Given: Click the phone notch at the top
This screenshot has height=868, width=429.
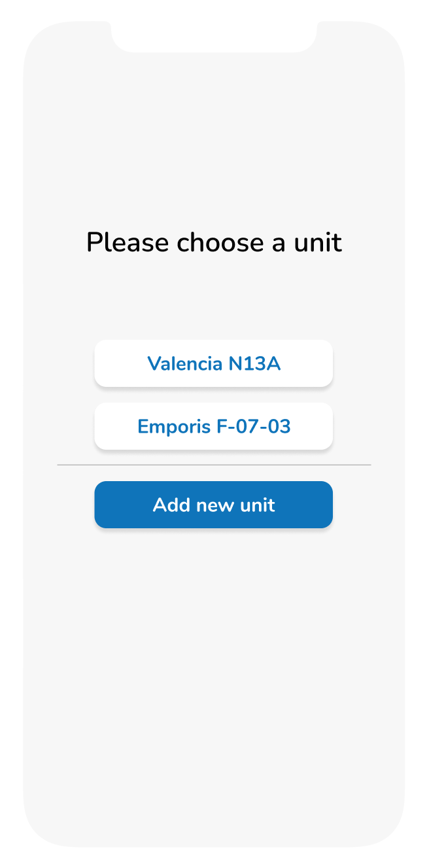Looking at the screenshot, I should click(x=214, y=37).
